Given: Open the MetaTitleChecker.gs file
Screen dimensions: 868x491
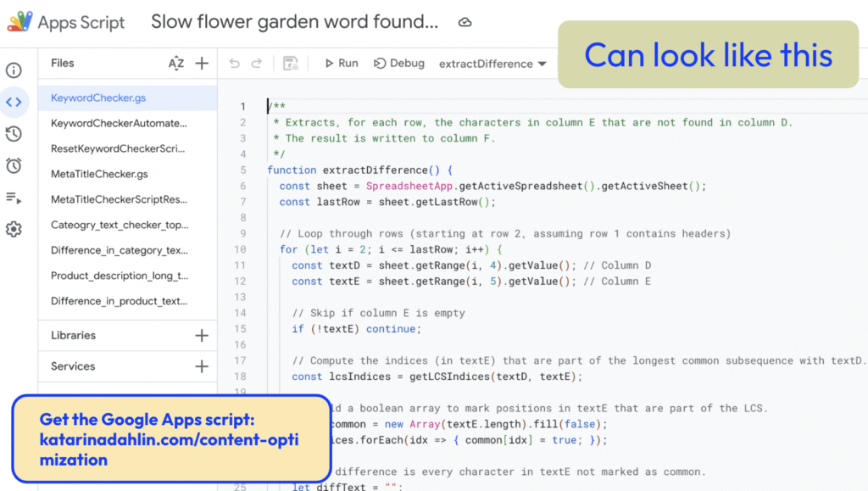Looking at the screenshot, I should point(99,174).
